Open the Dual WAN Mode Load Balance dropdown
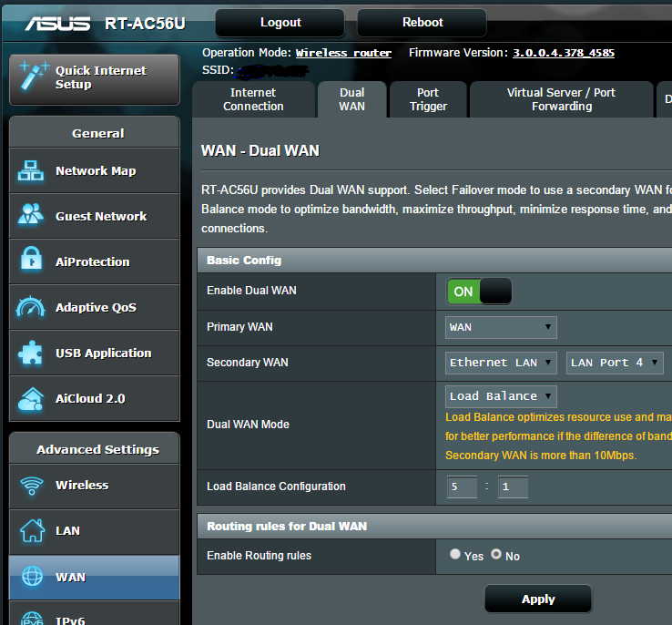The width and height of the screenshot is (672, 625). tap(501, 396)
